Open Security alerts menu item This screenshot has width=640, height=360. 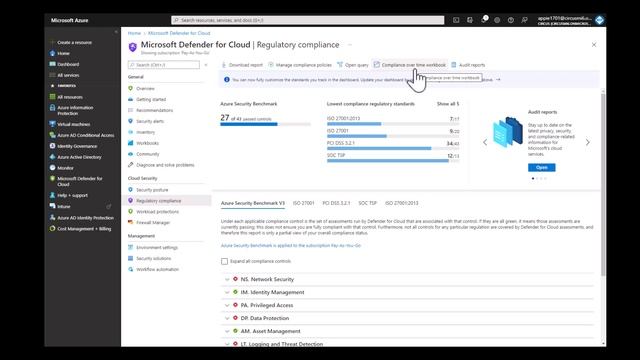[150, 122]
